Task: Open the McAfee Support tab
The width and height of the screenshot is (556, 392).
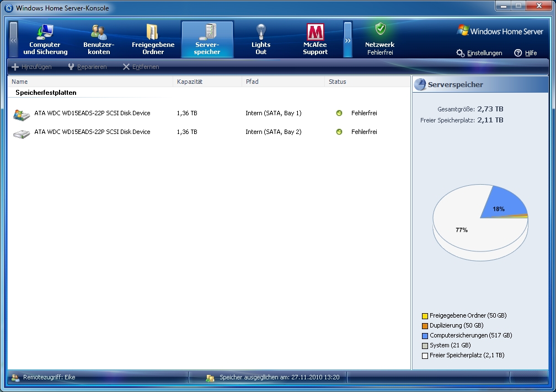Action: click(x=316, y=39)
